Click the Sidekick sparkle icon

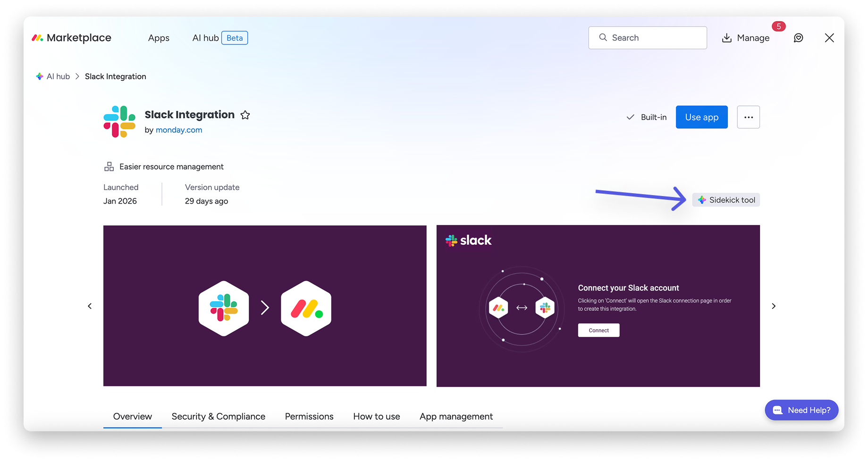point(702,200)
